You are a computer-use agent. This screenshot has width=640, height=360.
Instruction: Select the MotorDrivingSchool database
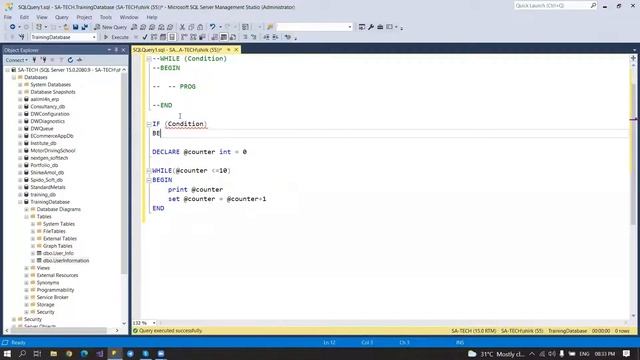pos(53,151)
